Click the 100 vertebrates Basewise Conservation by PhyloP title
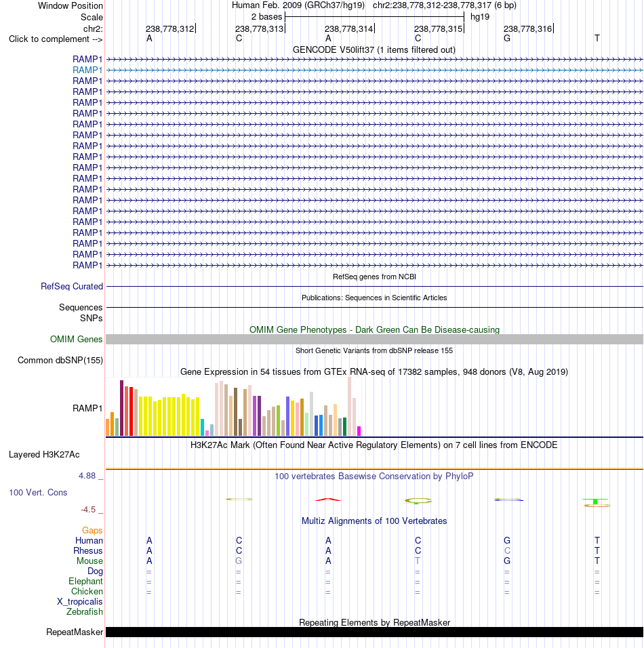 click(x=374, y=477)
